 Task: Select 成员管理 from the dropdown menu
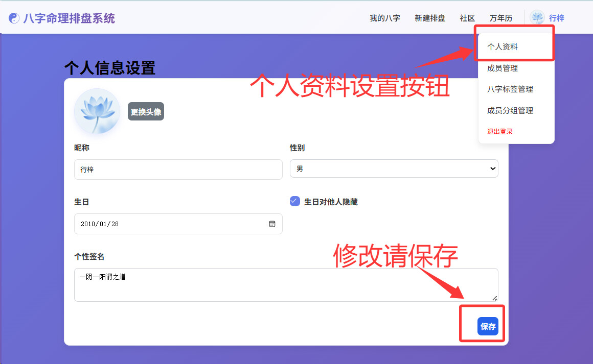pos(503,68)
